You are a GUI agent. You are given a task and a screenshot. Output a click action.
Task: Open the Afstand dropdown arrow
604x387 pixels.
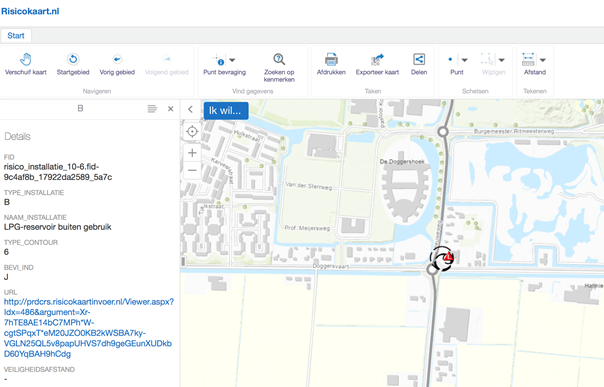(543, 60)
